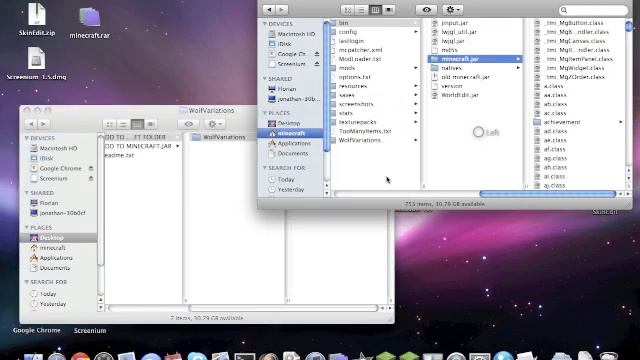The image size is (640, 360).
Task: Click the search field in front Finder window
Action: click(x=593, y=10)
